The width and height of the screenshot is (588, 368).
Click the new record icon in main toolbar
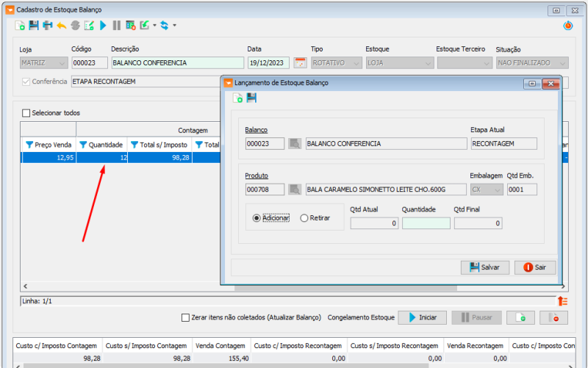[x=20, y=26]
